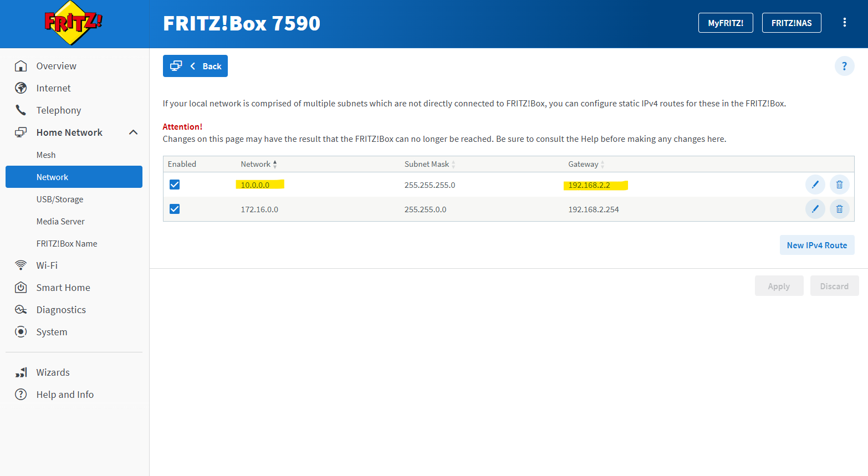868x476 pixels.
Task: Click the System icon
Action: (21, 332)
